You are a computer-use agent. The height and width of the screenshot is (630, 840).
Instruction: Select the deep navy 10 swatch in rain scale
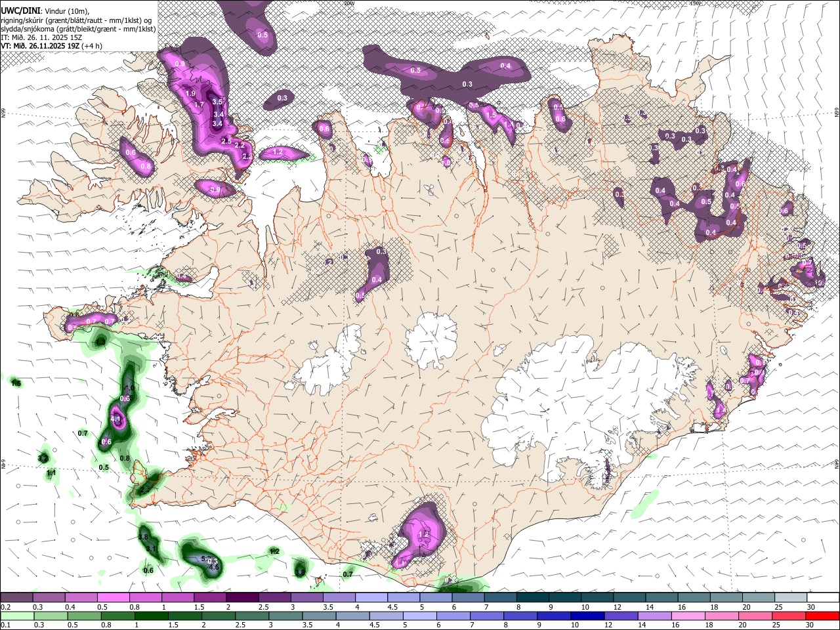[x=586, y=616]
